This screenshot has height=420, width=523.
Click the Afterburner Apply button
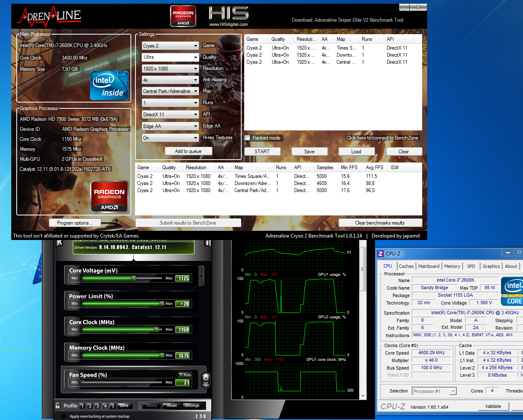click(152, 405)
